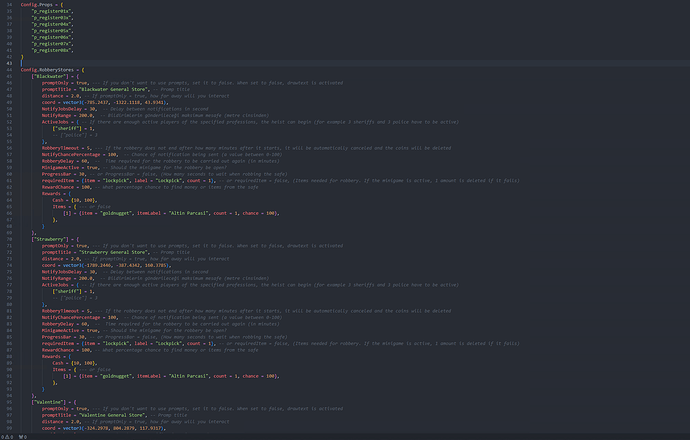Click requiredItem on line 86
Viewport: 690px width, 440px height.
tap(58, 344)
